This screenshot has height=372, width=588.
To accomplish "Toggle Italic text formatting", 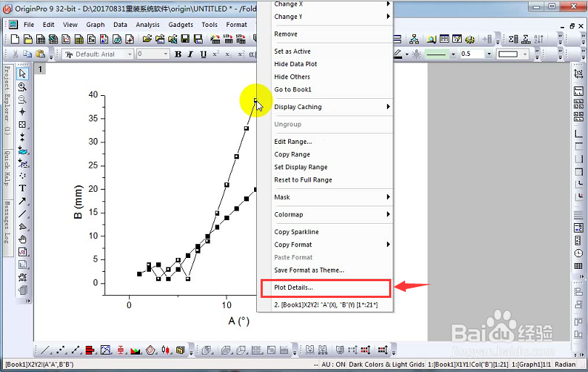I will click(x=190, y=54).
